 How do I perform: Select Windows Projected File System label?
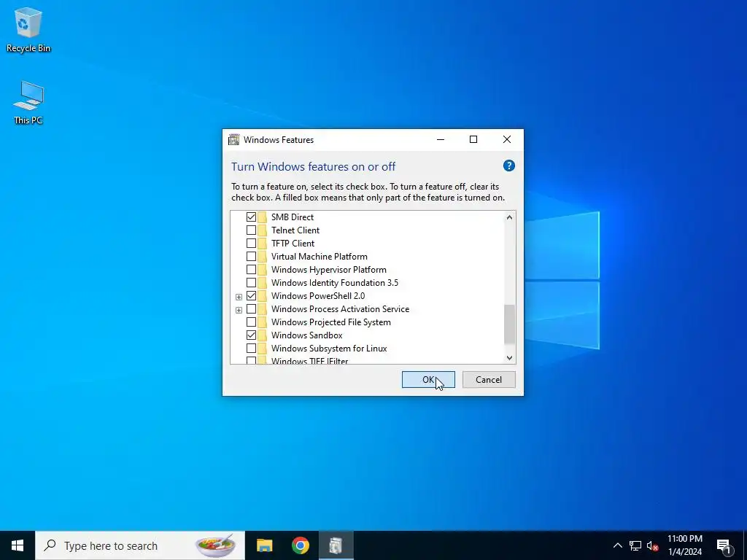331,322
